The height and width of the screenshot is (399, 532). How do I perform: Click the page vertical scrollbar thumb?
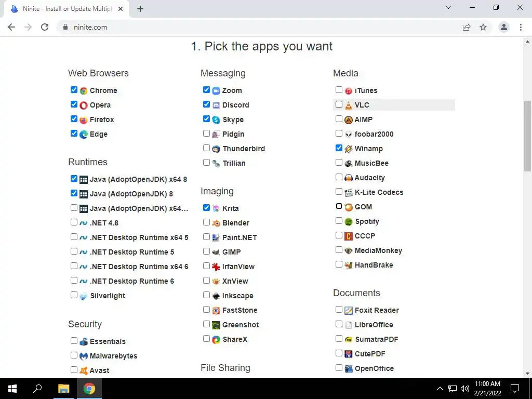pyautogui.click(x=528, y=136)
